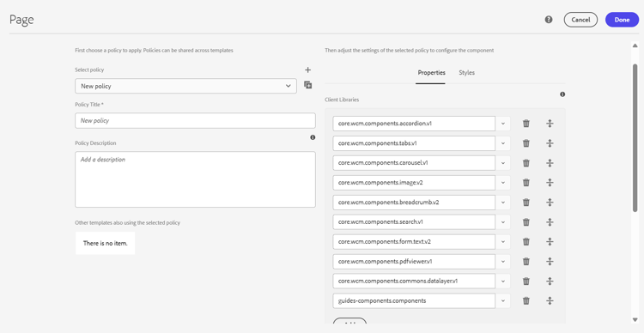Image resolution: width=644 pixels, height=333 pixels.
Task: Click the reorder handle for tabs.v1
Action: pyautogui.click(x=550, y=142)
